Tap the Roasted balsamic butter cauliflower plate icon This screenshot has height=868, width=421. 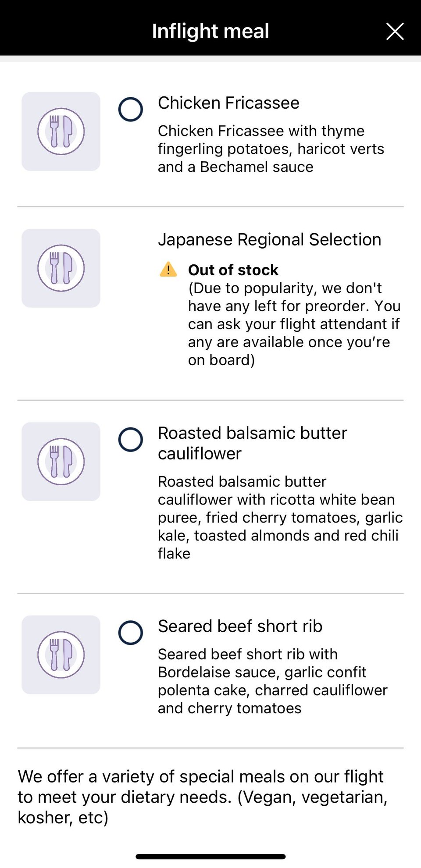[x=61, y=462]
